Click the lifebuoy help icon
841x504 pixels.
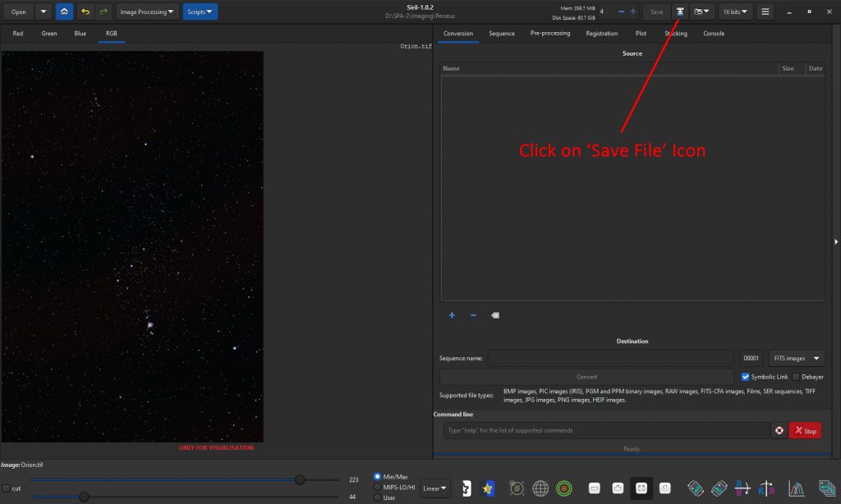tap(779, 430)
